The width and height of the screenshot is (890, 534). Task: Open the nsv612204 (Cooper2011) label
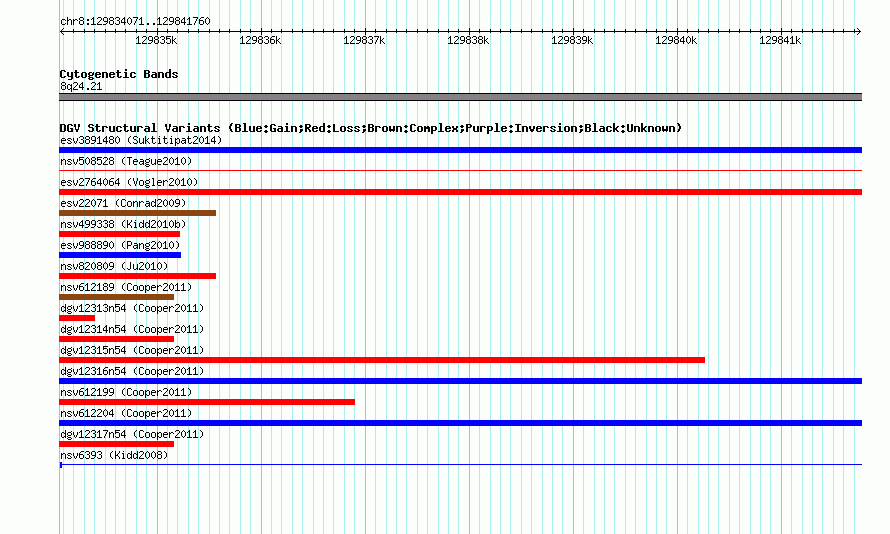[126, 413]
